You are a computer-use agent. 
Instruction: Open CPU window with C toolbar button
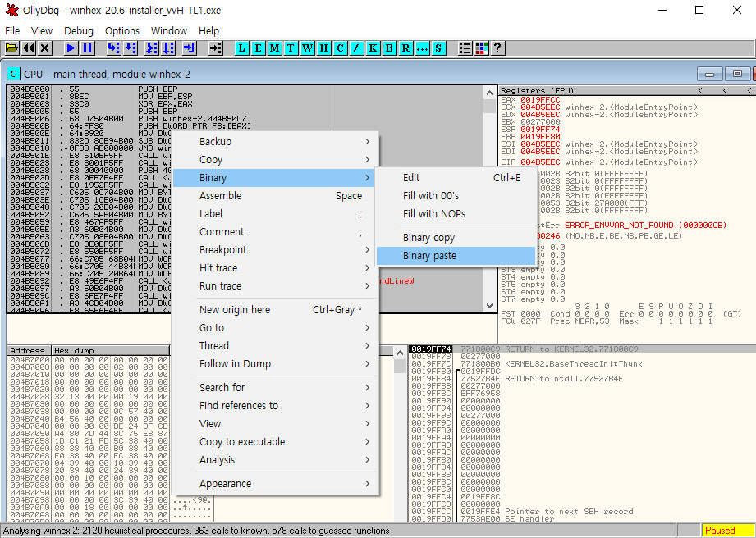341,48
